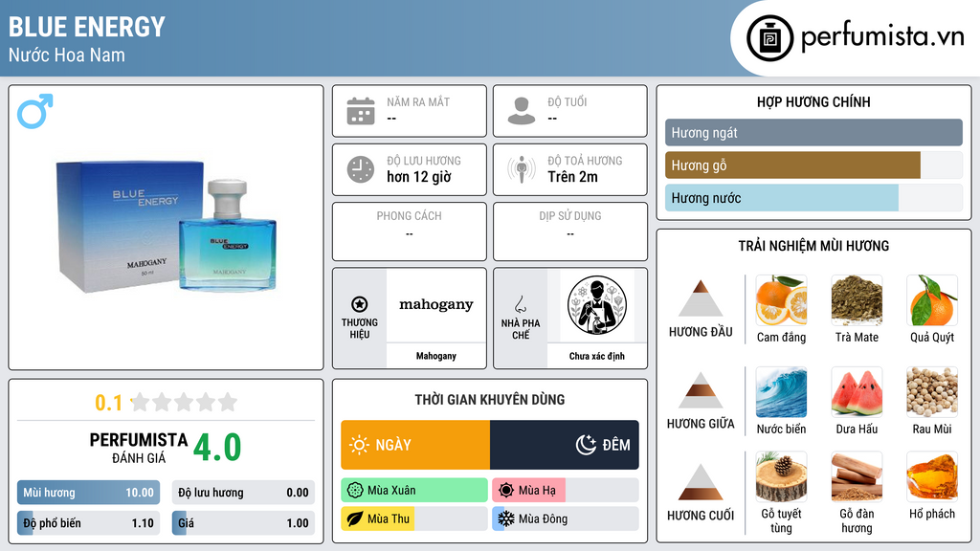This screenshot has height=551, width=980.
Task: Click the Hương nước accord bar
Action: 813,197
